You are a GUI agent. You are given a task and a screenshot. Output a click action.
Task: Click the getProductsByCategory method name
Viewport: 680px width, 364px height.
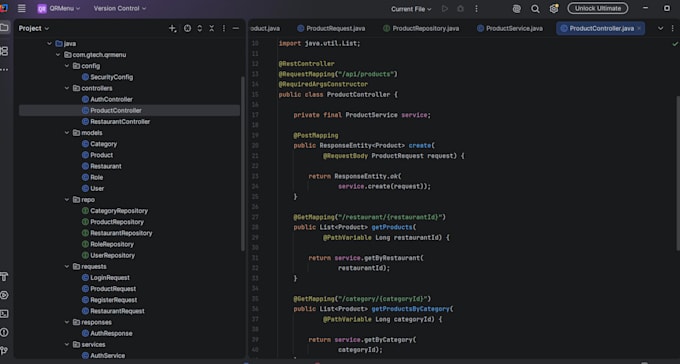(410, 309)
